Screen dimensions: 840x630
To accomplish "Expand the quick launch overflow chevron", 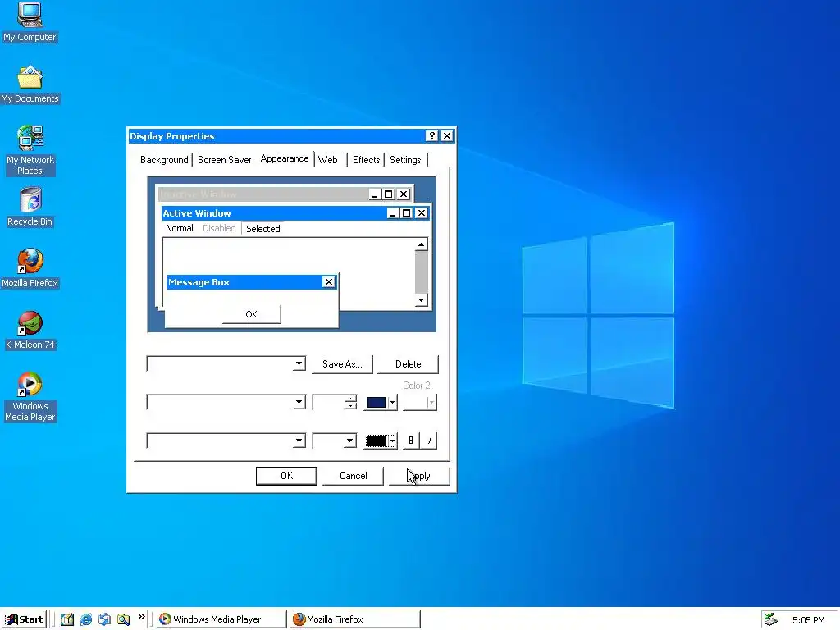I will click(141, 617).
